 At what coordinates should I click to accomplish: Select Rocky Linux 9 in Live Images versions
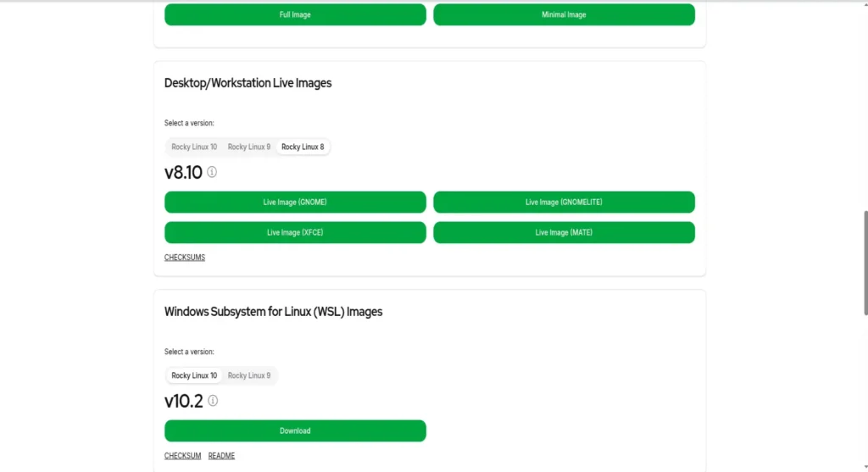249,147
